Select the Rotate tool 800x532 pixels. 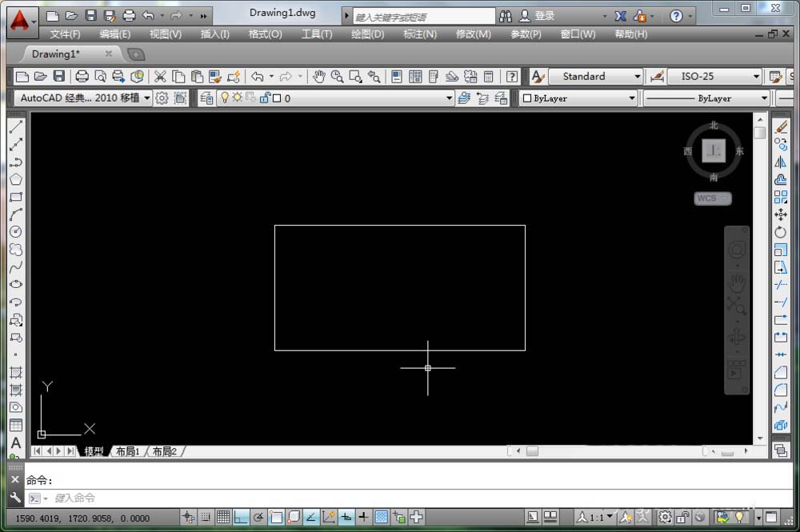click(x=781, y=232)
